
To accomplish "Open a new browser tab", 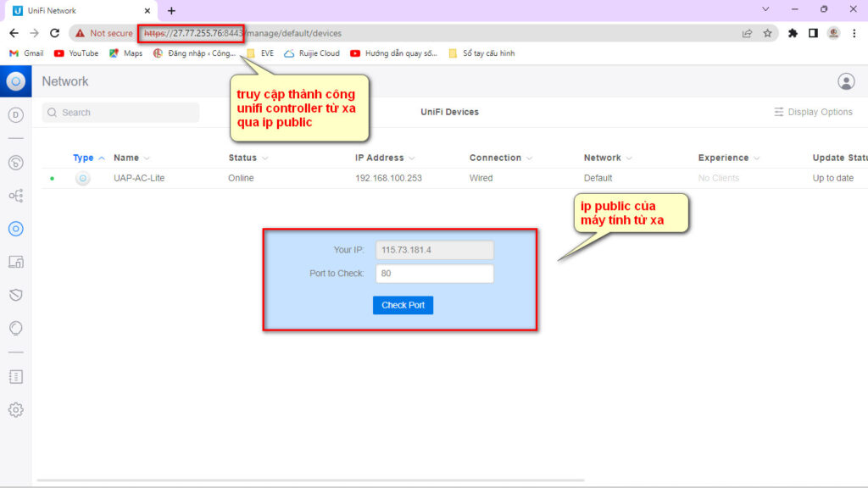I will [x=171, y=11].
